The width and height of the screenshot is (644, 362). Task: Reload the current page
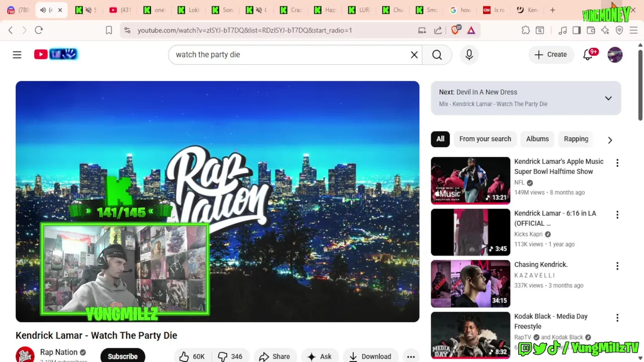39,30
